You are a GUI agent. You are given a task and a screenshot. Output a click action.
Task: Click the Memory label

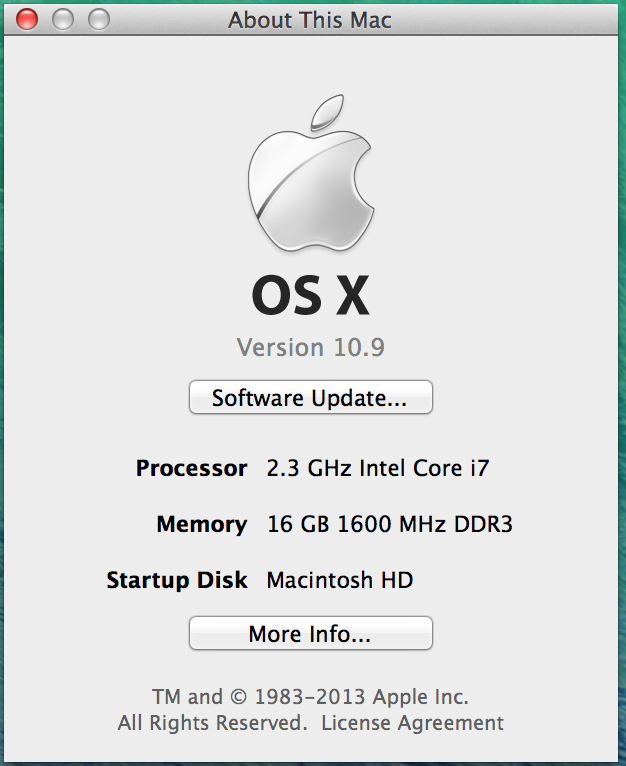click(x=201, y=524)
